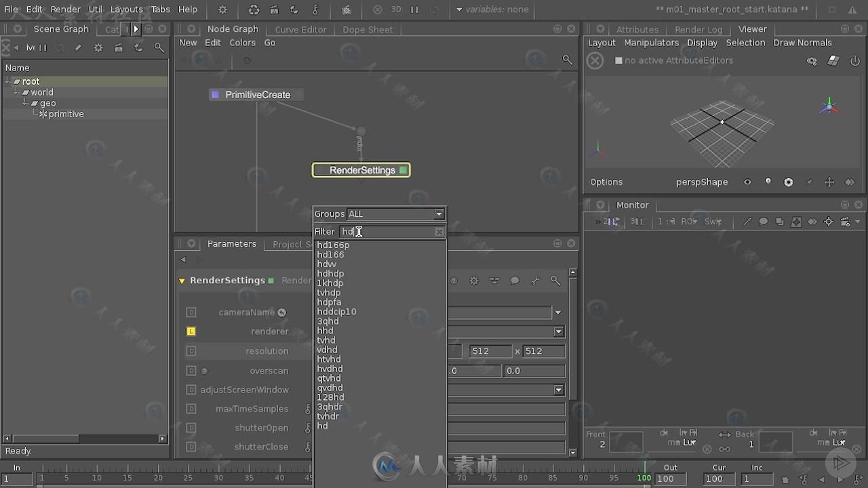Open Scene Graph gear settings icon

click(x=98, y=47)
